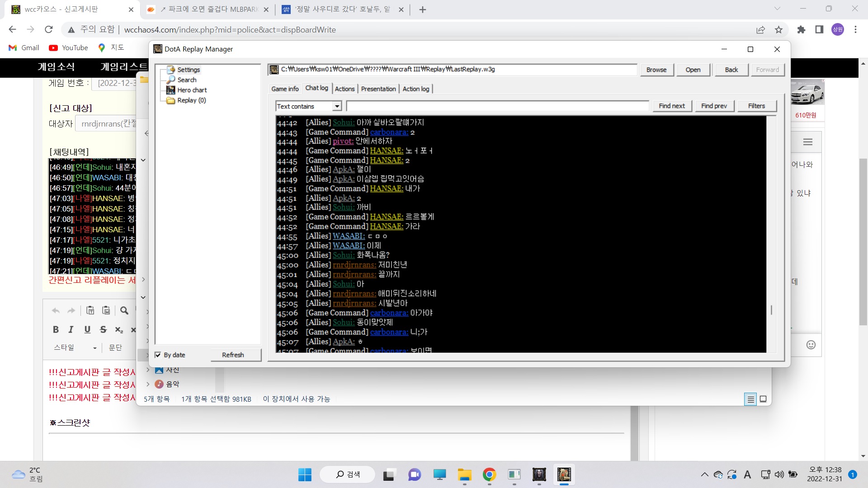The width and height of the screenshot is (868, 488).
Task: Click the Browse button
Action: 656,70
